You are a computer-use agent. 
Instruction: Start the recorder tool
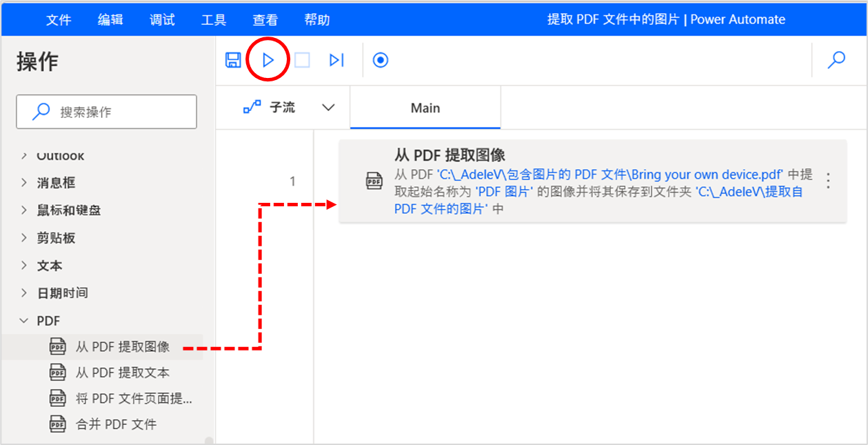(381, 60)
